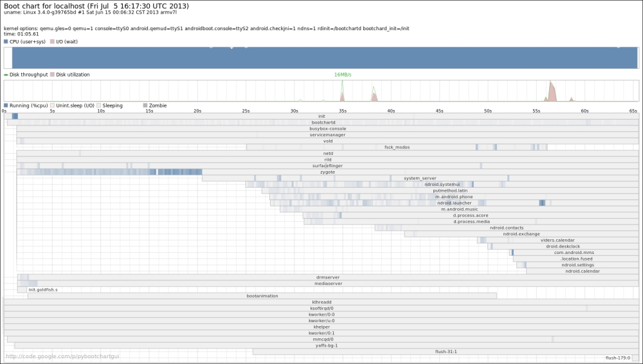Select the ndroid.calendar process label
Screen dimensions: 643x364
pyautogui.click(x=583, y=271)
